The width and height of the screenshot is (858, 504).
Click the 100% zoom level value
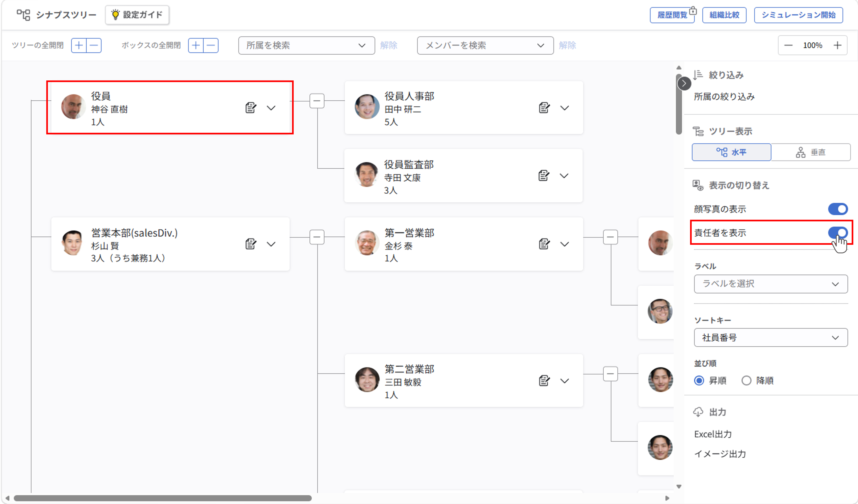coord(813,45)
